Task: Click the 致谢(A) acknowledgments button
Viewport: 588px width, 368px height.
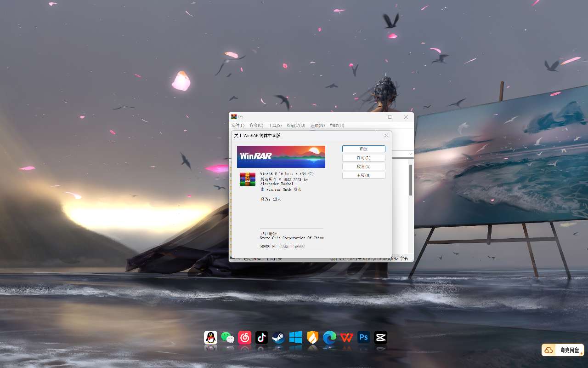Action: [x=364, y=167]
